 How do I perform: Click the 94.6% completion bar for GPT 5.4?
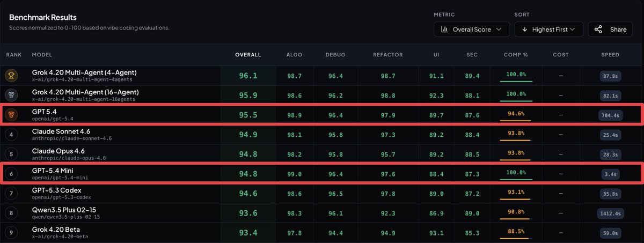point(516,120)
